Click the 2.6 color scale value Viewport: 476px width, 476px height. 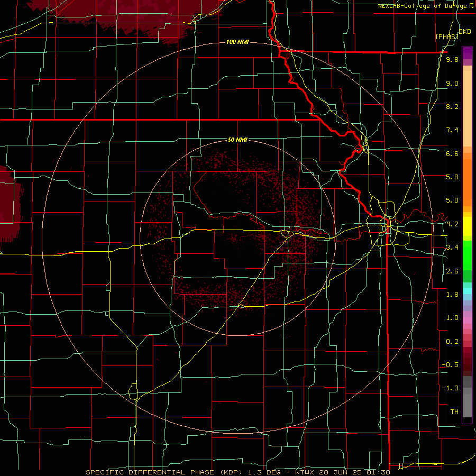[x=452, y=271]
